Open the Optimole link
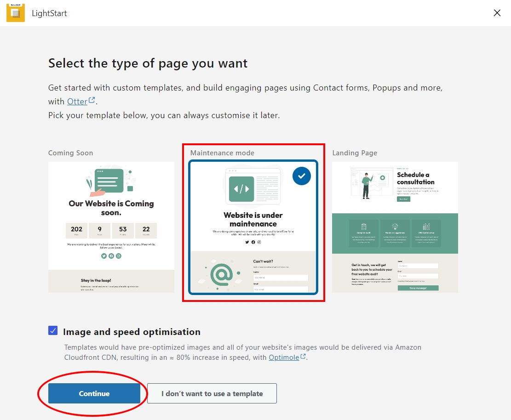 click(284, 357)
